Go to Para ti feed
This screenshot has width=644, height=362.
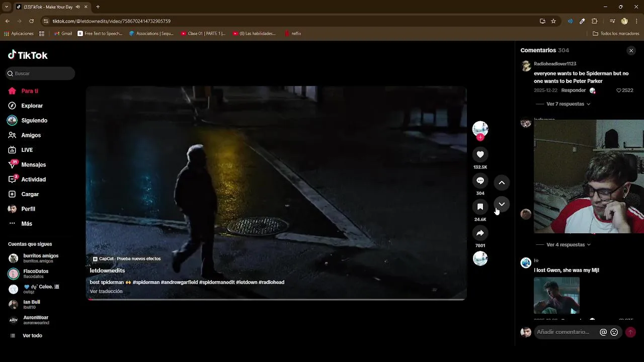[x=23, y=91]
